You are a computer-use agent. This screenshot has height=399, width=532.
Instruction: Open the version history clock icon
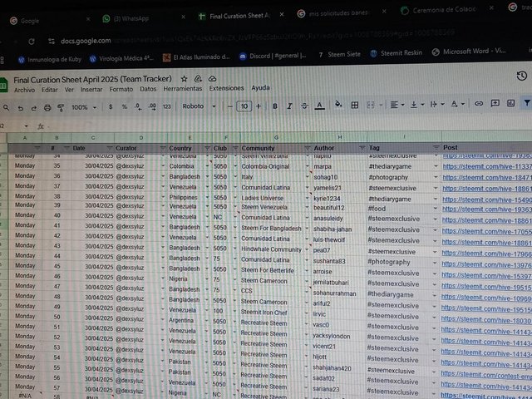[x=521, y=76]
